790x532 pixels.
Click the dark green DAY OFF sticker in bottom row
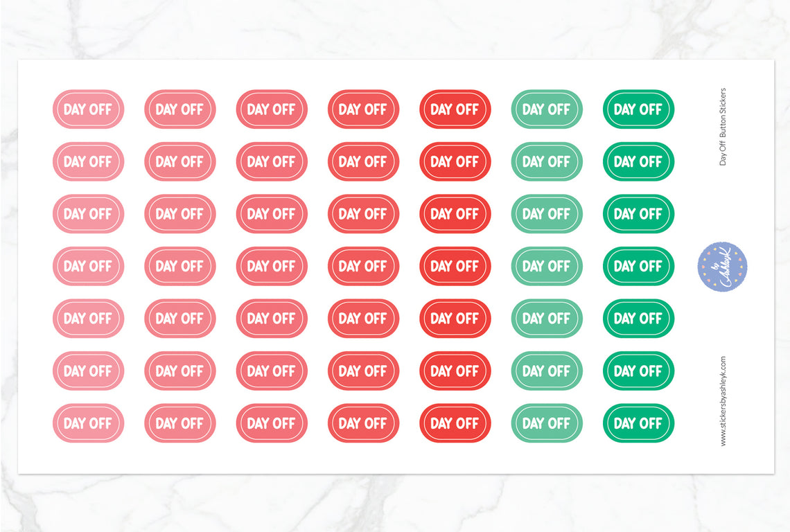tap(638, 423)
